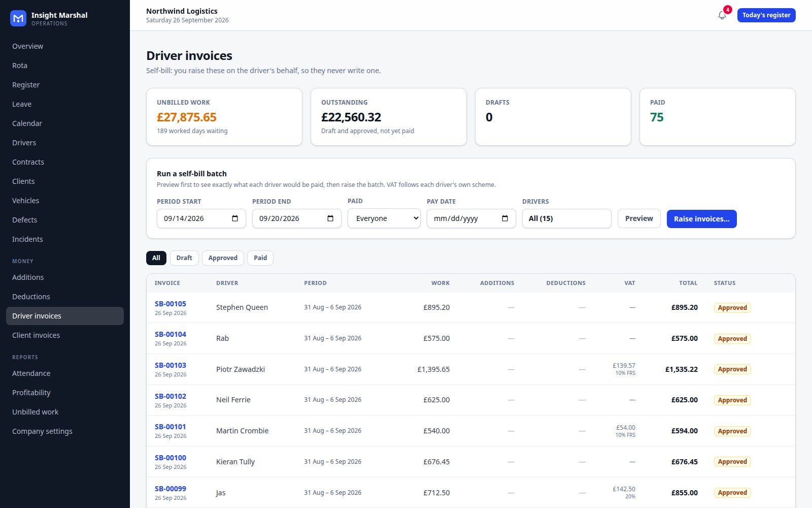Image resolution: width=812 pixels, height=508 pixels.
Task: Open Defects in the sidebar
Action: [x=65, y=220]
